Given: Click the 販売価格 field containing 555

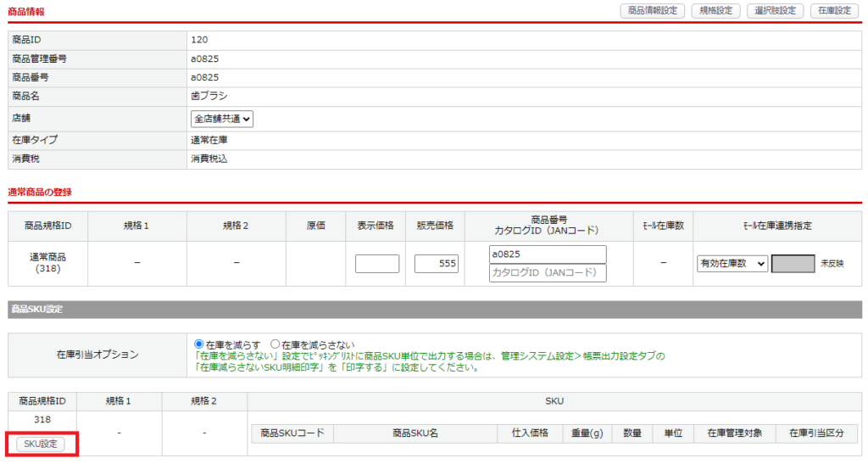Looking at the screenshot, I should [x=437, y=264].
